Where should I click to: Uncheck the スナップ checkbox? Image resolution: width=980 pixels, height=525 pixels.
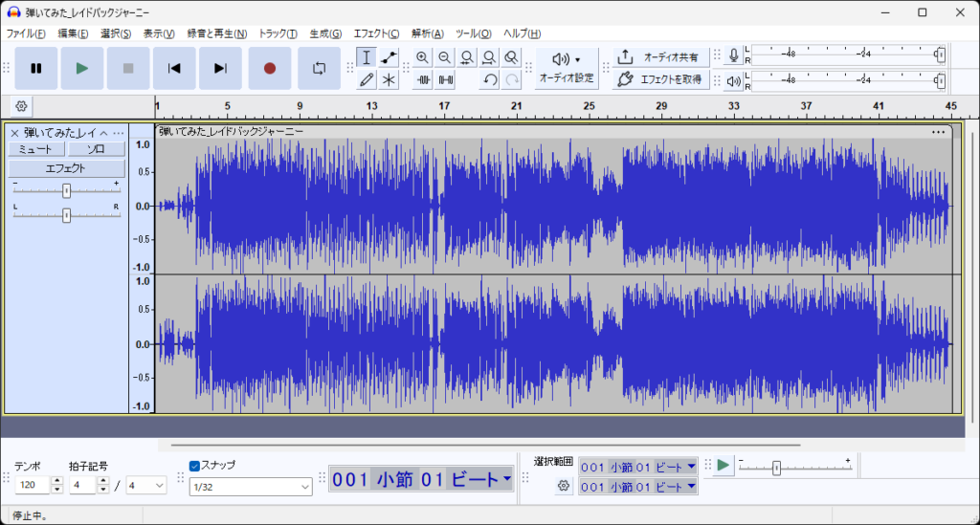coord(194,466)
